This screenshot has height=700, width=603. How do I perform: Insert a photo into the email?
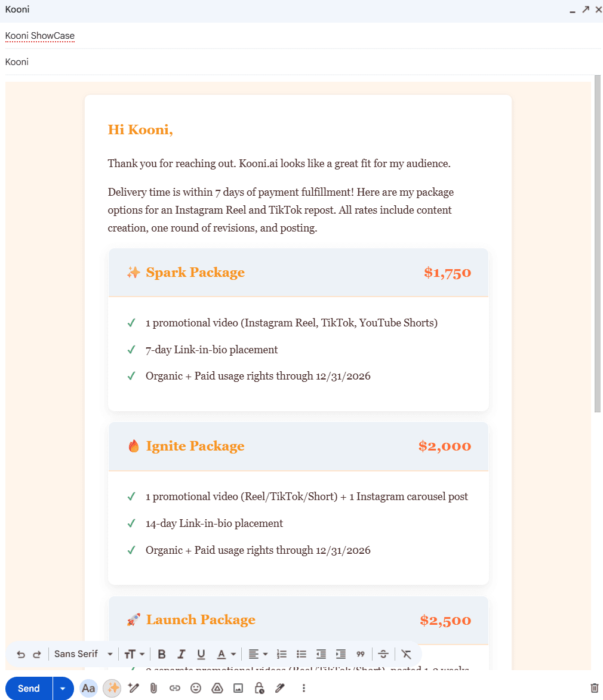coord(238,688)
